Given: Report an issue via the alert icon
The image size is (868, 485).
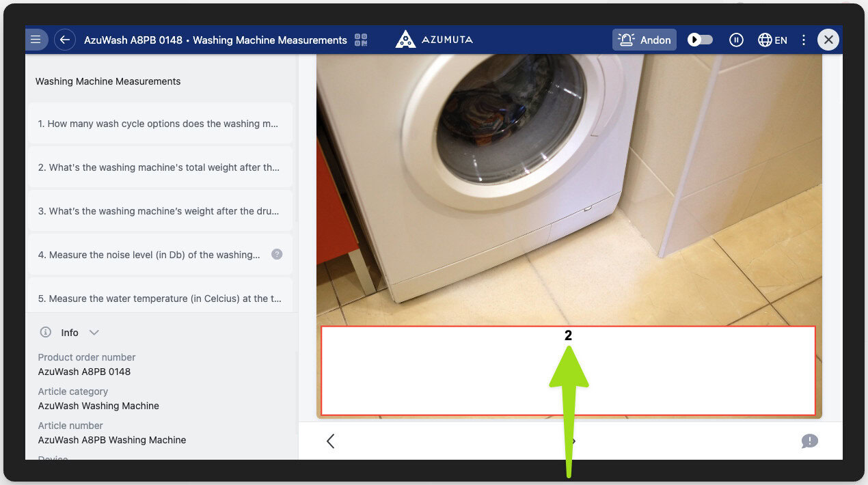Looking at the screenshot, I should click(810, 441).
